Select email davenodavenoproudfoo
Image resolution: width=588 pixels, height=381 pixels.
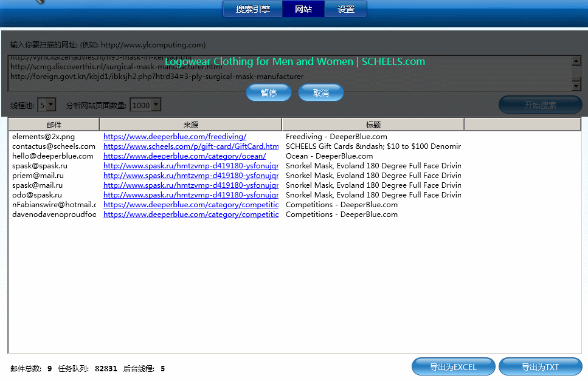(54, 215)
